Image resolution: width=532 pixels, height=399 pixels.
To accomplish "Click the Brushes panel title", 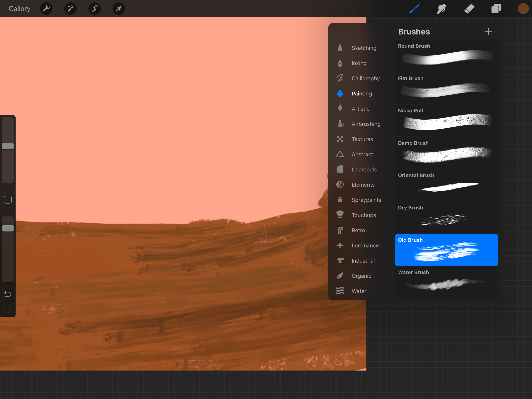I will tap(414, 32).
